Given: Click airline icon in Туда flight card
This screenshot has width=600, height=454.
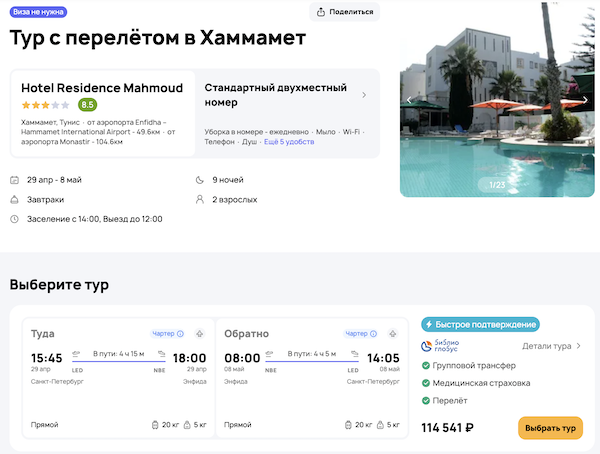Looking at the screenshot, I should tap(198, 333).
